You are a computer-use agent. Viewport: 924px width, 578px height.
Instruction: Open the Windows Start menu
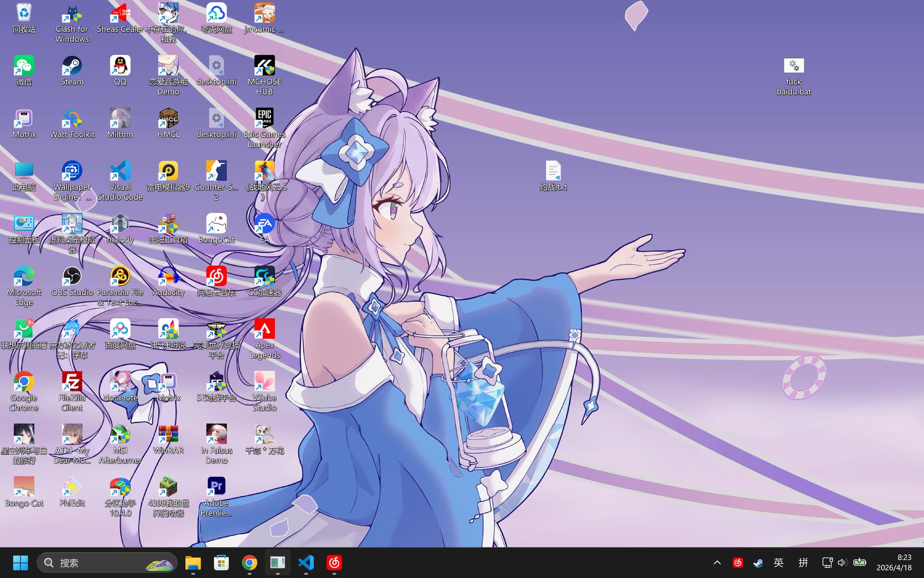(x=20, y=563)
